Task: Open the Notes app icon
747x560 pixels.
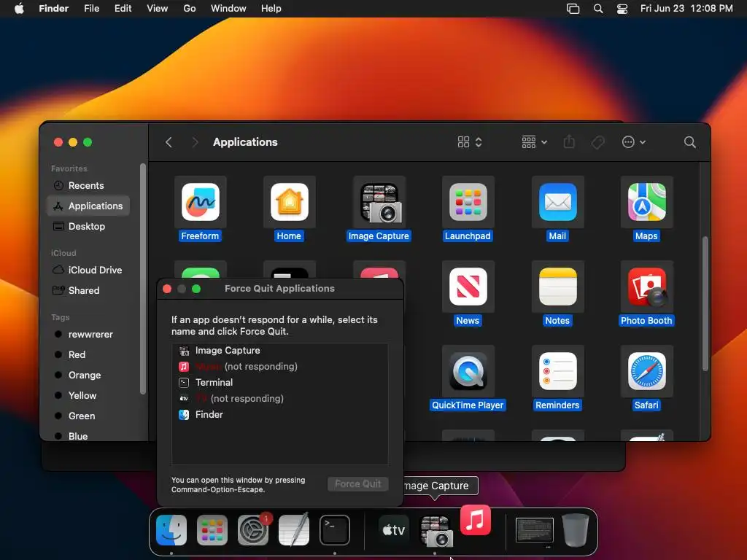Action: [x=557, y=286]
